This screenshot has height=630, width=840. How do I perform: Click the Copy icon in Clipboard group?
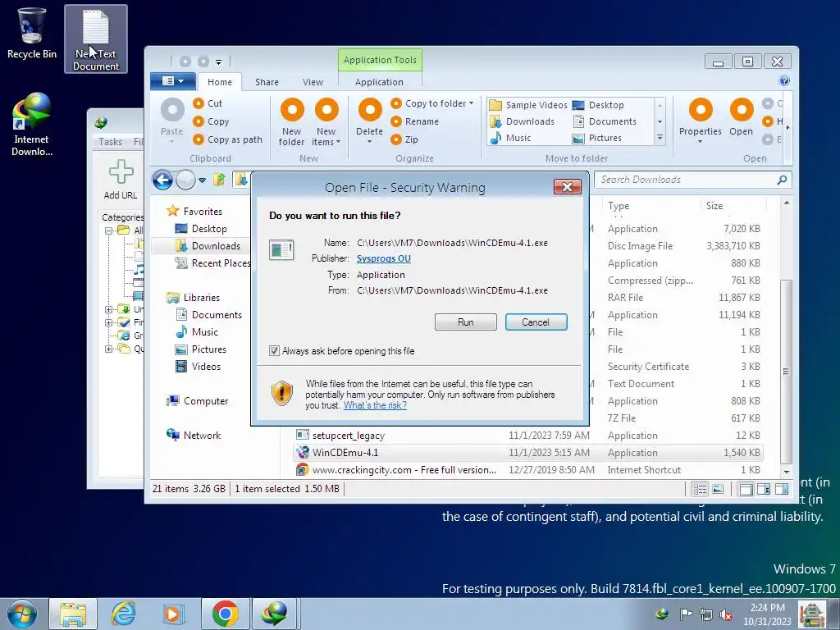point(199,121)
